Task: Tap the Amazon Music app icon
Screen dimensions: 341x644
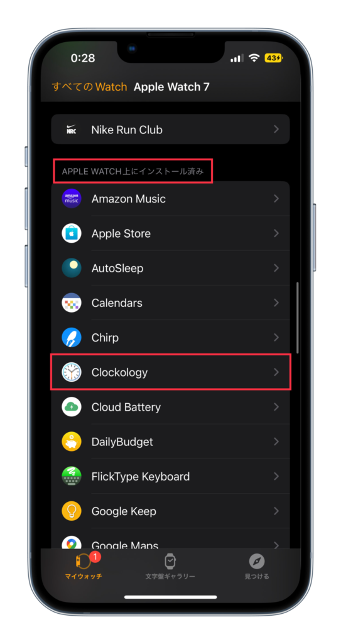Action: point(72,199)
